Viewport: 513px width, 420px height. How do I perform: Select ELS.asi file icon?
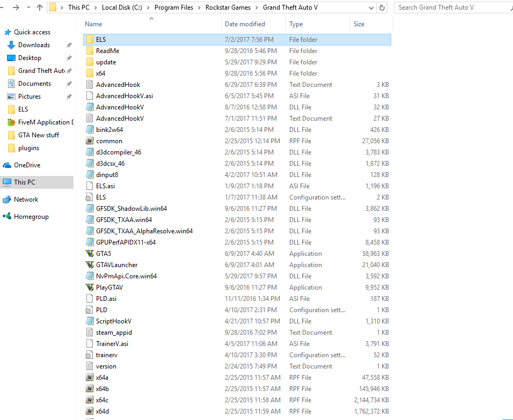90,186
